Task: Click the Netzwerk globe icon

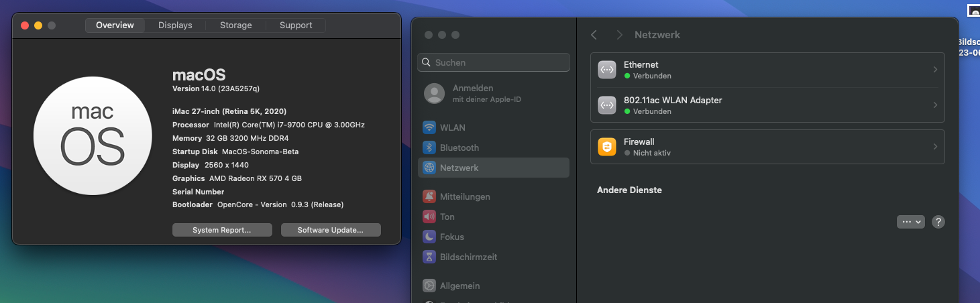Action: [429, 168]
